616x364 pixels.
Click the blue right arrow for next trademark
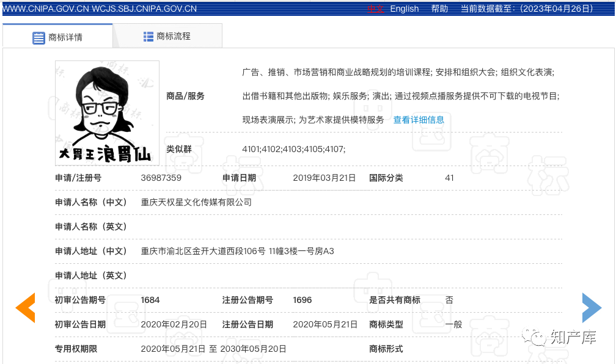[591, 308]
